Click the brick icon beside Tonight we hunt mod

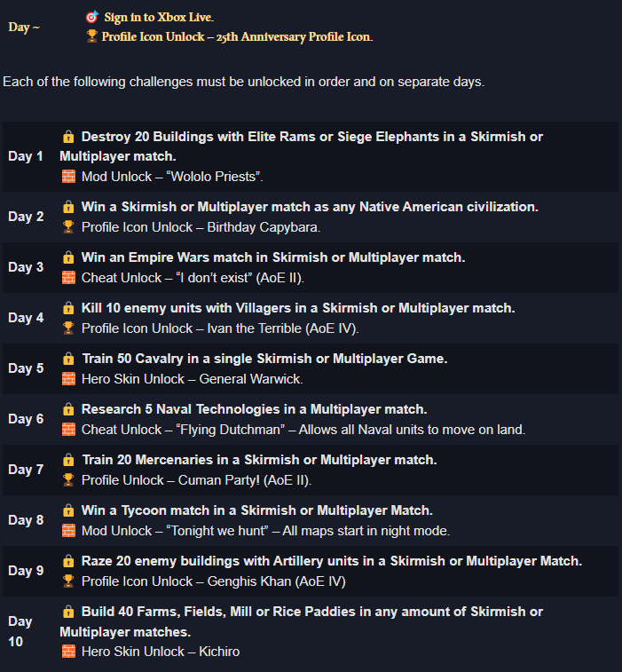pyautogui.click(x=68, y=530)
